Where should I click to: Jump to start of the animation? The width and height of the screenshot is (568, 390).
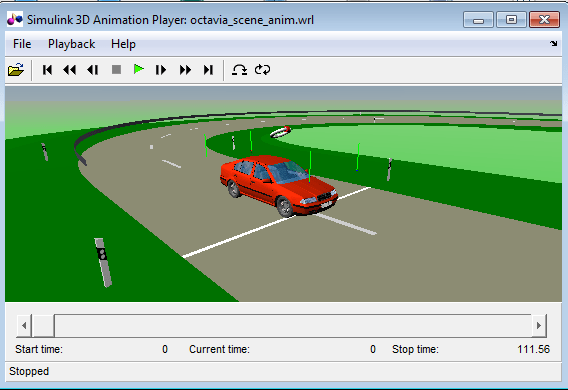coord(47,70)
